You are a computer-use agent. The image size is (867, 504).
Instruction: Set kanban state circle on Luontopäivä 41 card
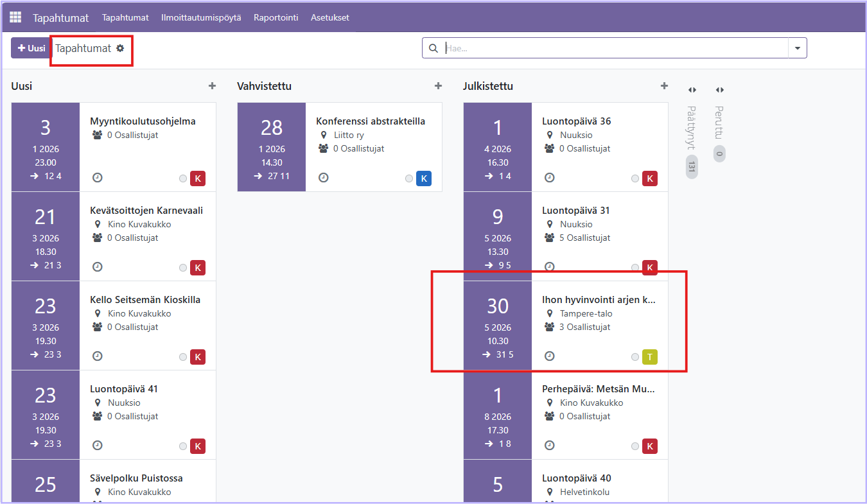point(183,446)
